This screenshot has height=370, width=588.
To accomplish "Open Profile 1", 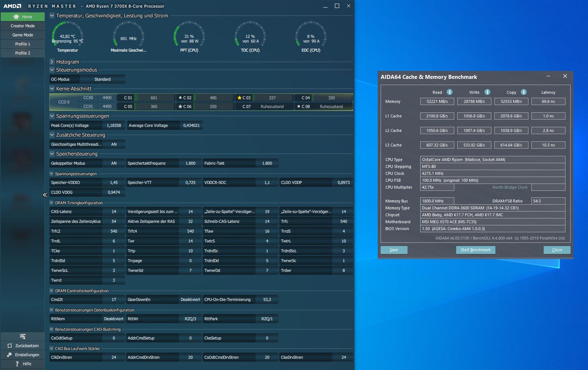I will (23, 44).
